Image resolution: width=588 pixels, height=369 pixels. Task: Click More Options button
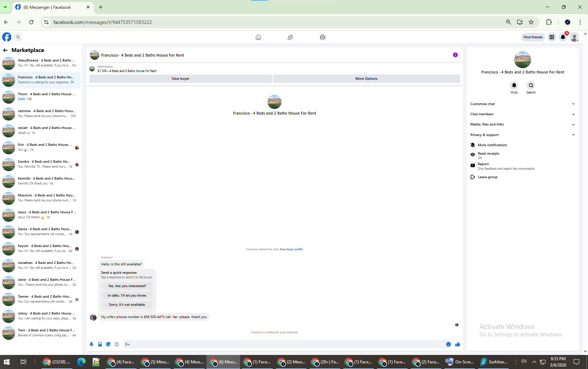pyautogui.click(x=366, y=79)
